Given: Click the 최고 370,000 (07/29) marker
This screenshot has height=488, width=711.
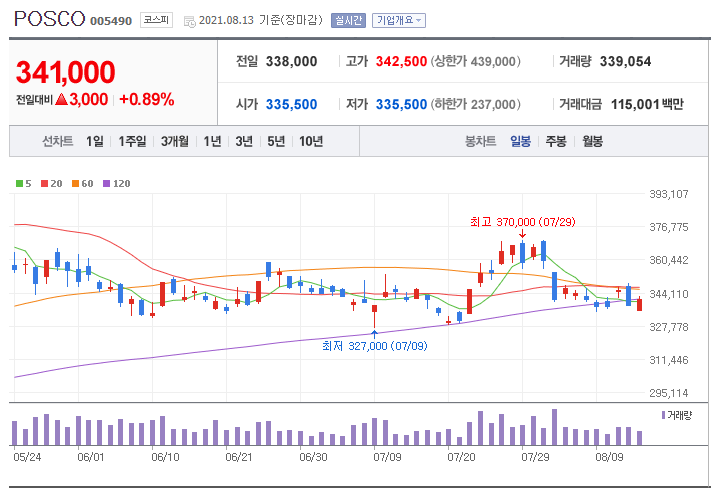Looking at the screenshot, I should pos(523,222).
